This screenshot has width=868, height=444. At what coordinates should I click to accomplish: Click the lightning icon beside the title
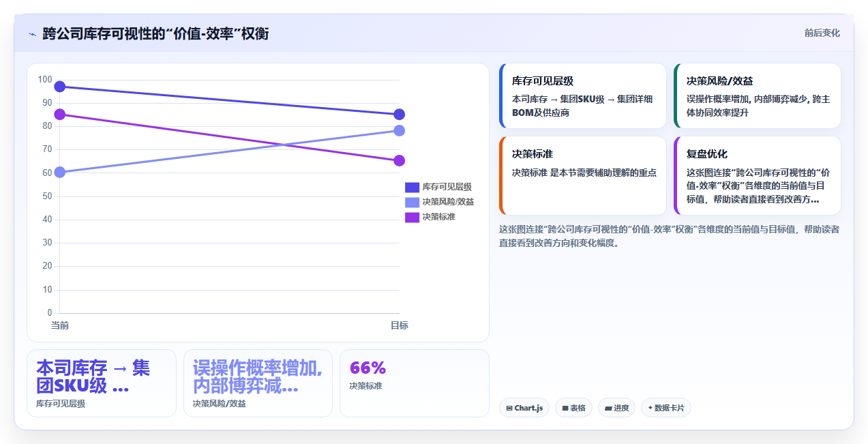[32, 33]
